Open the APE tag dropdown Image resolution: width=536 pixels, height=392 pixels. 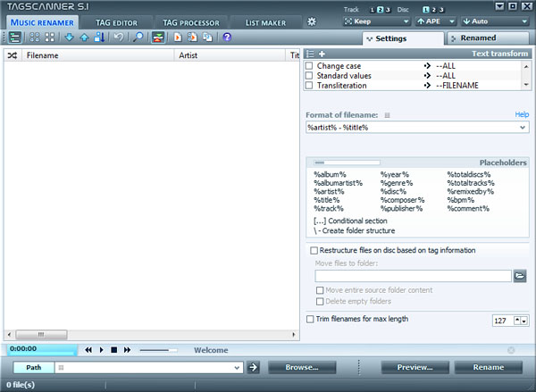[436, 21]
